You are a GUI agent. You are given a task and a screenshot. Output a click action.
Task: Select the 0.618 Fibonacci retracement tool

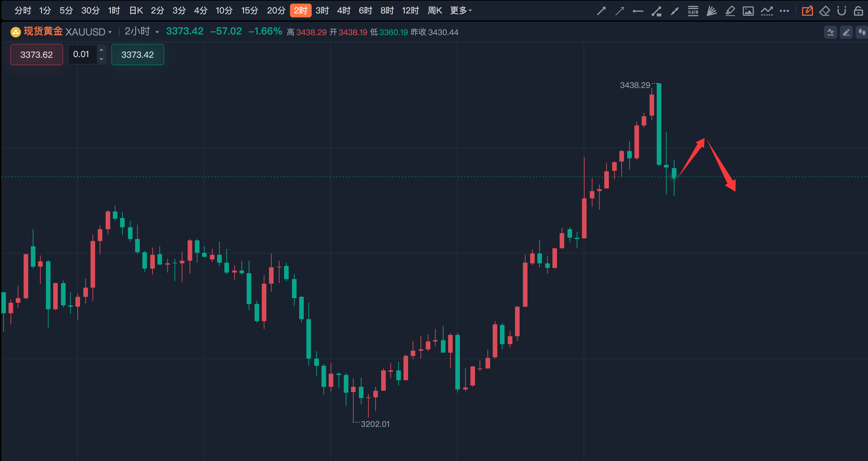coord(693,11)
